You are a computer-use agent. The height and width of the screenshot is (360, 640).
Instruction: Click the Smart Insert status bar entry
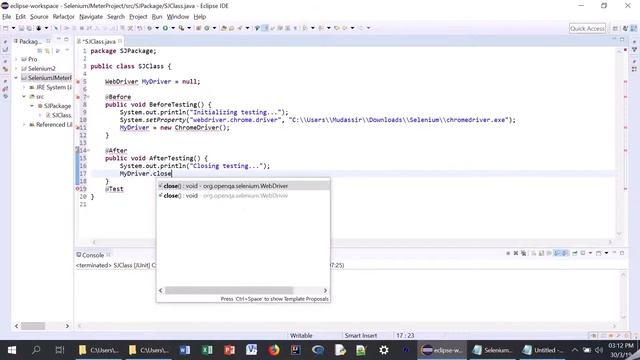[x=361, y=336]
